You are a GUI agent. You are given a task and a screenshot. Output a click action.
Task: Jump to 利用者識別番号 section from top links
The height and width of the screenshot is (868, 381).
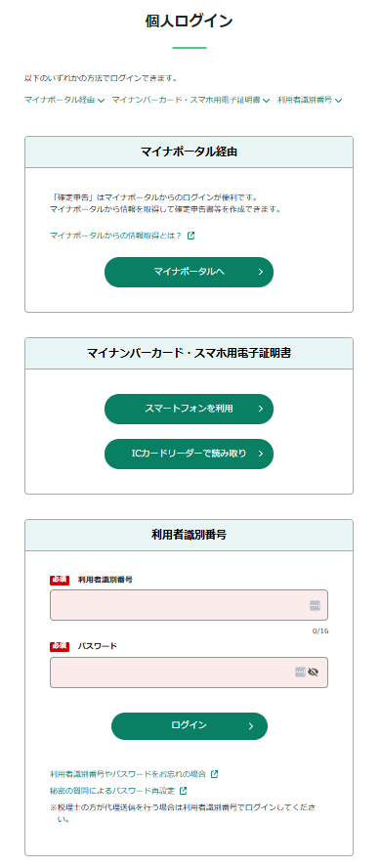pos(305,100)
